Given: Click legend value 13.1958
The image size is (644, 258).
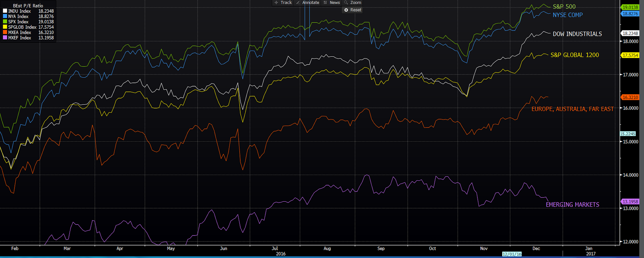Looking at the screenshot, I should [x=46, y=37].
